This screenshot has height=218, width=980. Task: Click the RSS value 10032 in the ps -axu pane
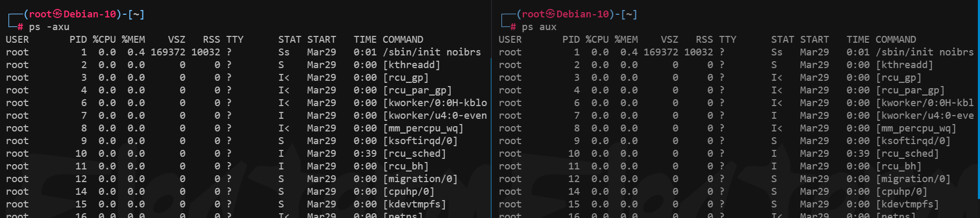206,52
